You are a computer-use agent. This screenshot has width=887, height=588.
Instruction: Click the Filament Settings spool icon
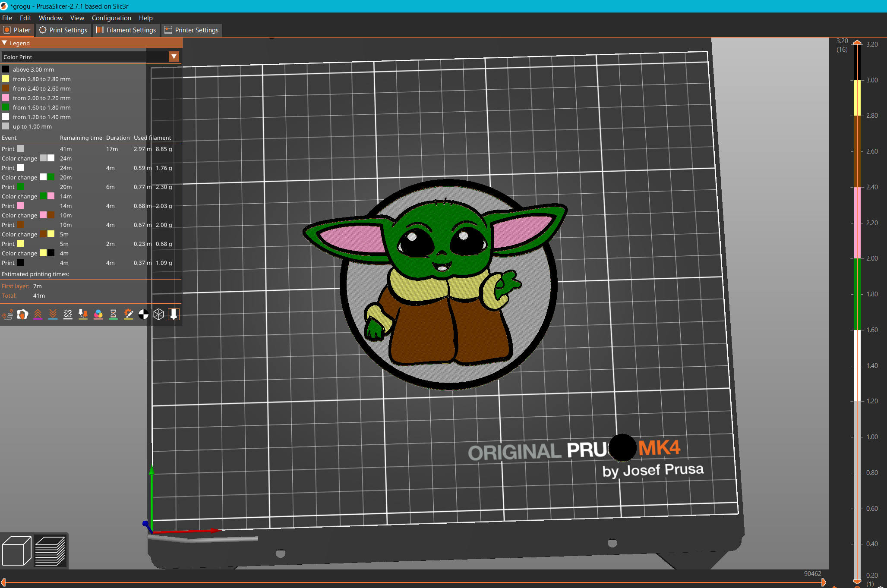[100, 30]
